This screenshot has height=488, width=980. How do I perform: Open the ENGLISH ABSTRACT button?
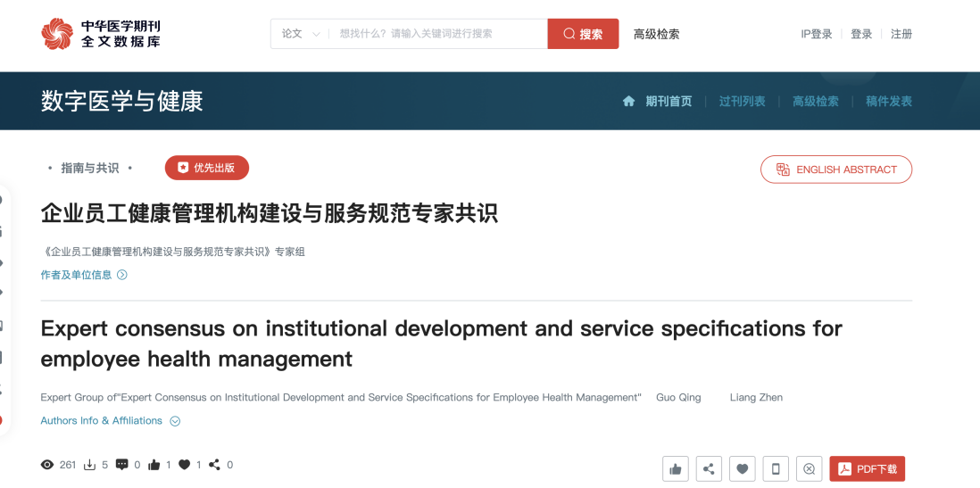(835, 170)
